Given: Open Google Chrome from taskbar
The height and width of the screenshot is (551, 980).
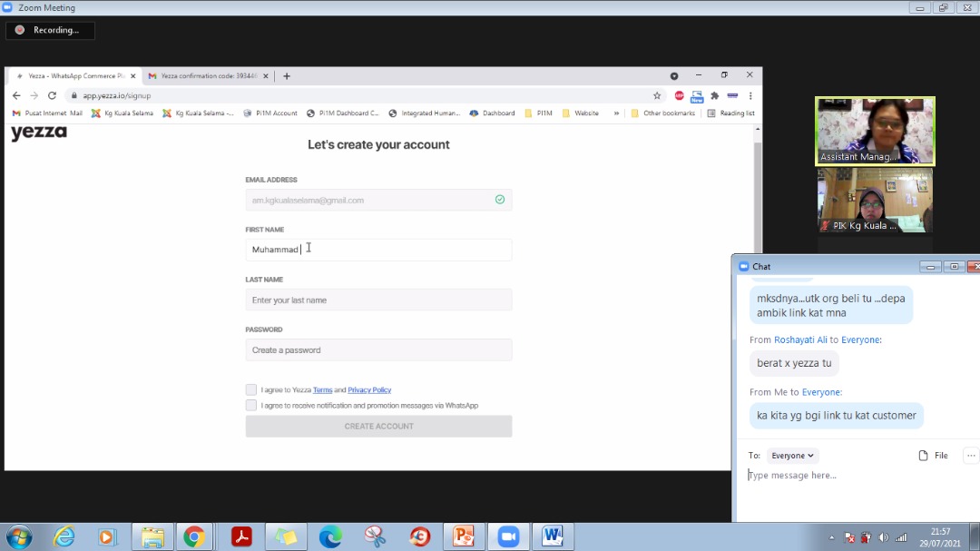Looking at the screenshot, I should click(194, 536).
